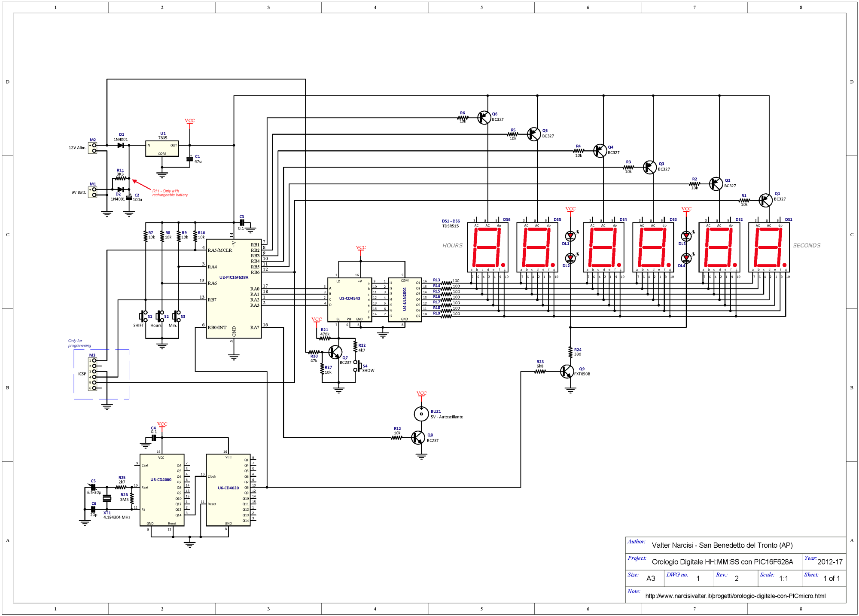
Task: Click the Scale value 1:1
Action: tap(783, 579)
